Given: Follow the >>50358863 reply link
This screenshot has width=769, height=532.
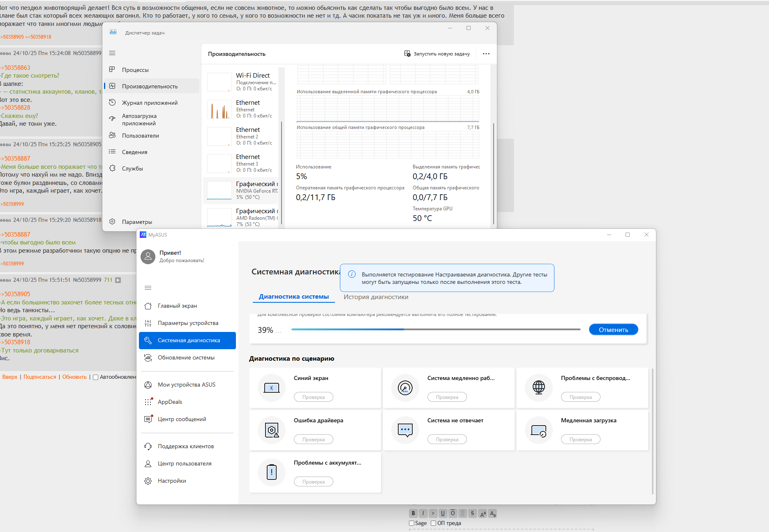Looking at the screenshot, I should pyautogui.click(x=16, y=68).
